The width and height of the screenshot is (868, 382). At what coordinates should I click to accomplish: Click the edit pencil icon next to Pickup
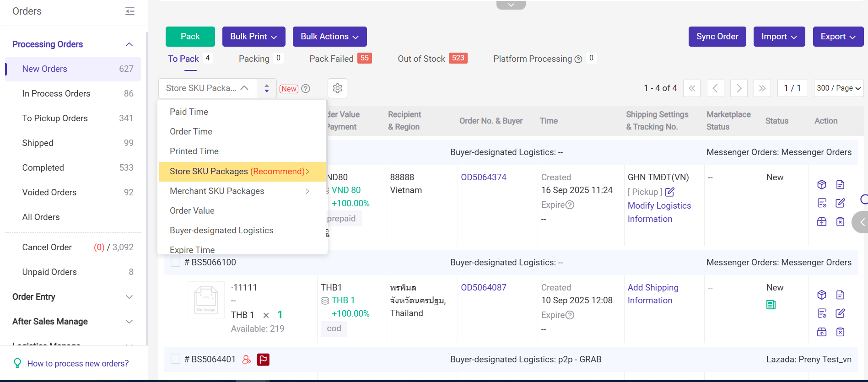(670, 192)
